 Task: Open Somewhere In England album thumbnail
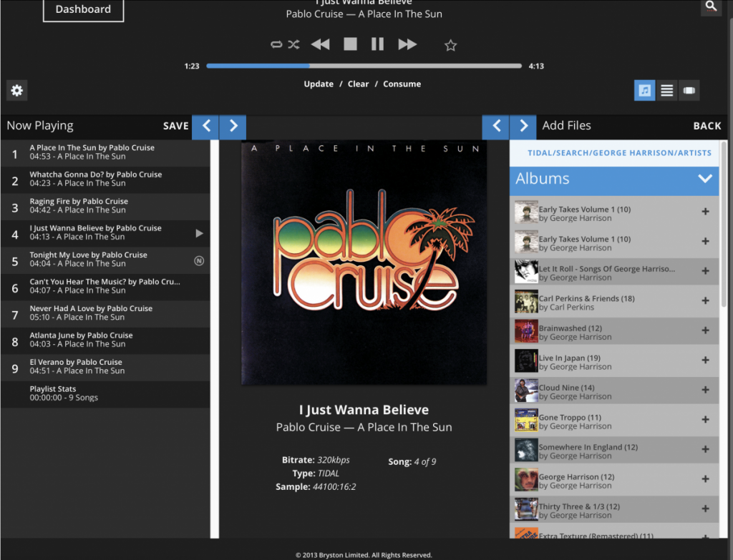pyautogui.click(x=526, y=450)
